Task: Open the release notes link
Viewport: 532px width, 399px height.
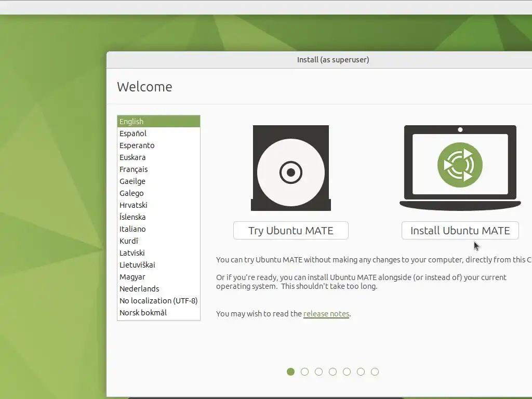Action: [x=326, y=313]
